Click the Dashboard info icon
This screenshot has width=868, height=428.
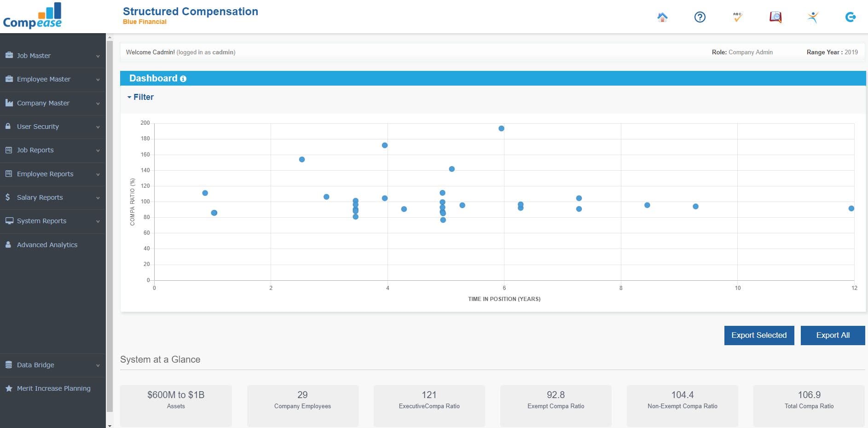click(x=183, y=79)
